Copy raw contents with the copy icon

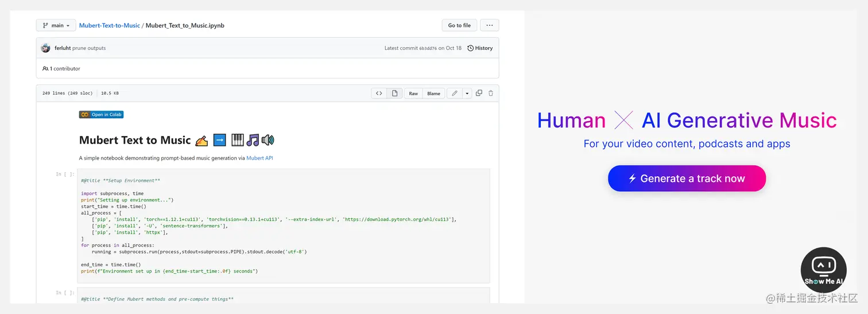[479, 93]
